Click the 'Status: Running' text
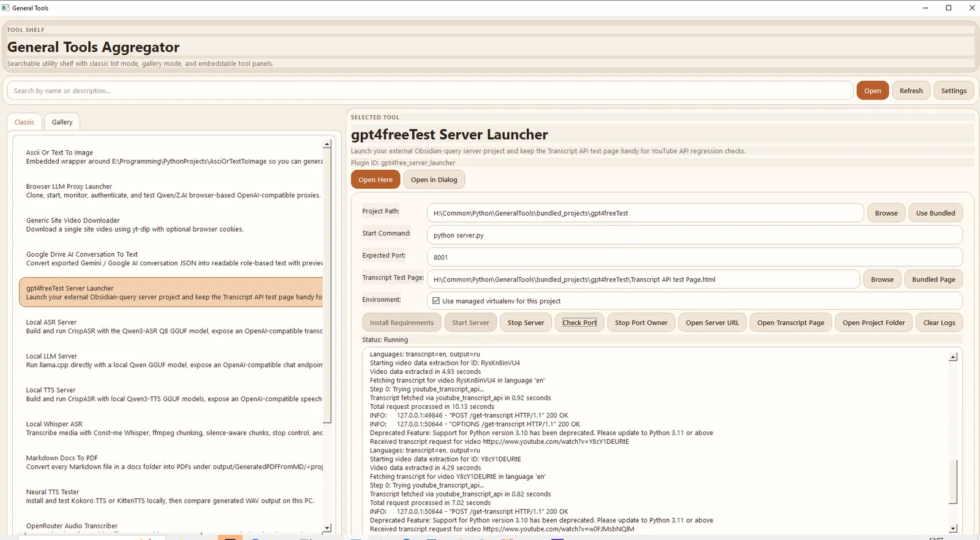This screenshot has width=980, height=540. (385, 340)
